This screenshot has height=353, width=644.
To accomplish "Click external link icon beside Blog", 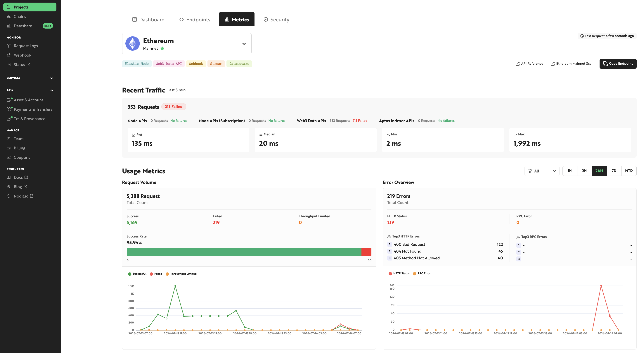I will point(25,187).
